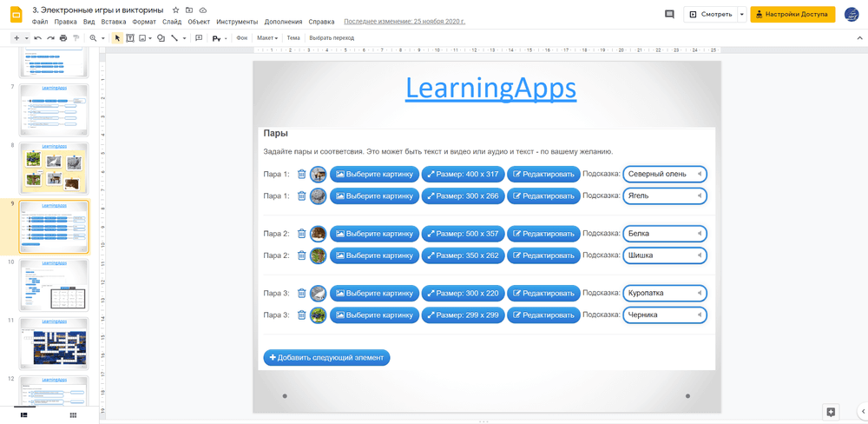Activate the paint format tool
Viewport: 868px width, 424px height.
pyautogui.click(x=76, y=38)
